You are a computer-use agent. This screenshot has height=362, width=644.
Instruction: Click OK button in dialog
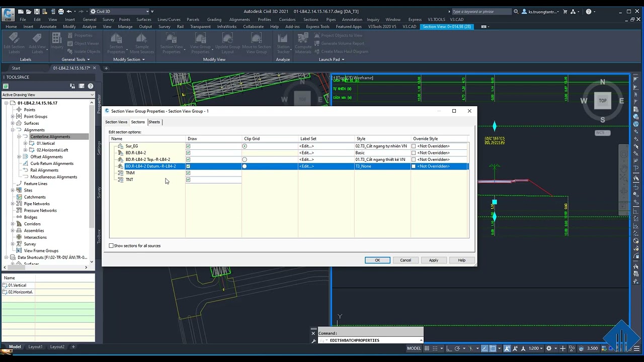[x=377, y=260]
